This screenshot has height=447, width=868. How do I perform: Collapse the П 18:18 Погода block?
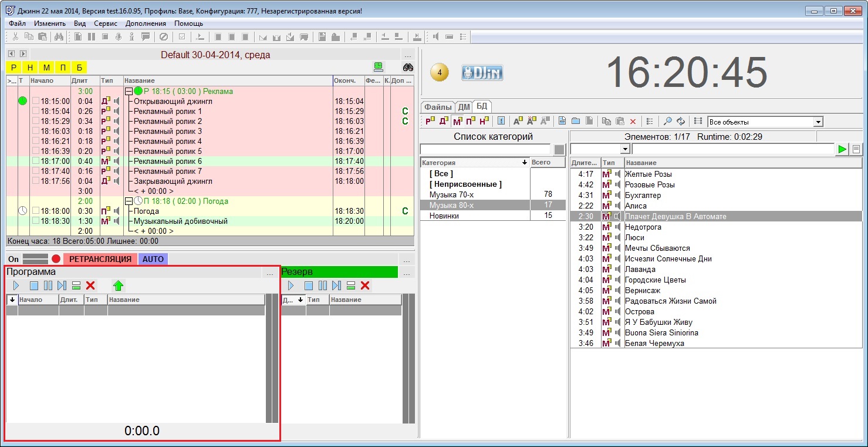(129, 201)
